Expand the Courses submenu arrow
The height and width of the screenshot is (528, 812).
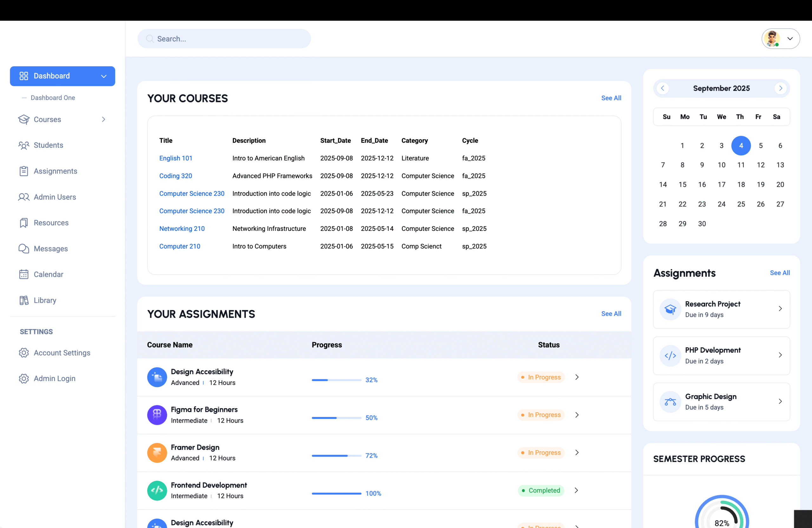[x=103, y=119]
